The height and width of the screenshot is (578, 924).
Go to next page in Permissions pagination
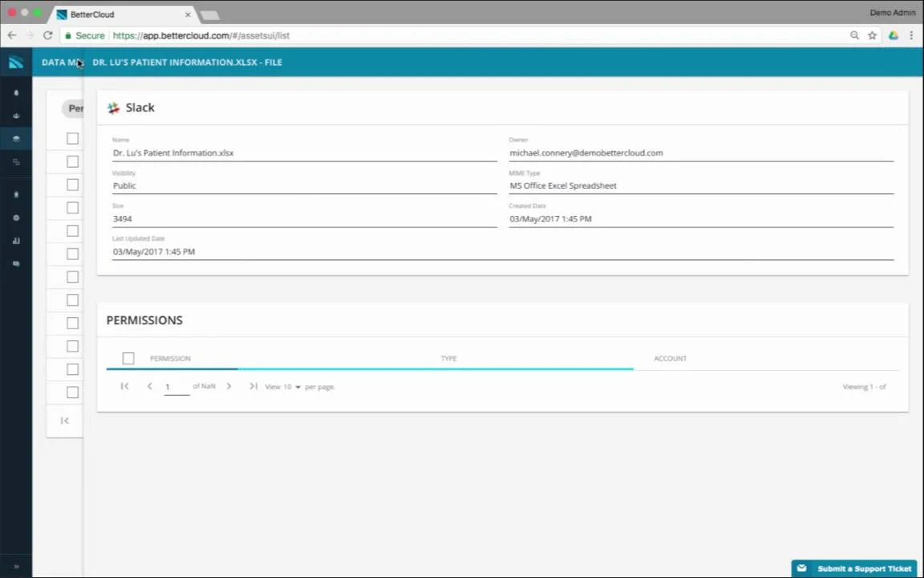click(229, 386)
